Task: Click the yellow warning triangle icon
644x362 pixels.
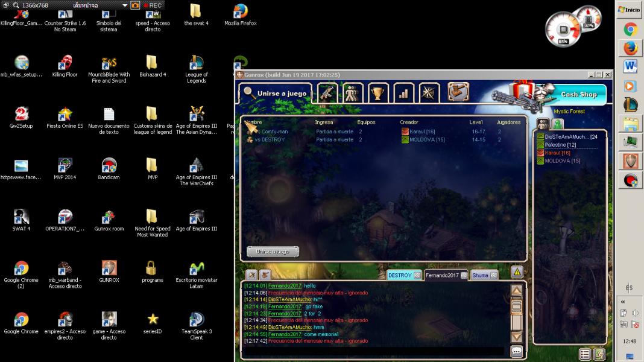Action: (517, 272)
